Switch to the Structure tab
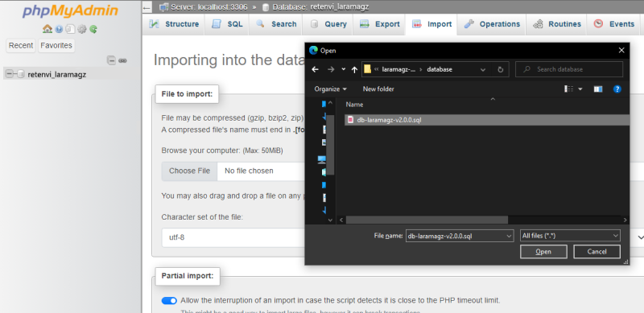 click(x=174, y=24)
